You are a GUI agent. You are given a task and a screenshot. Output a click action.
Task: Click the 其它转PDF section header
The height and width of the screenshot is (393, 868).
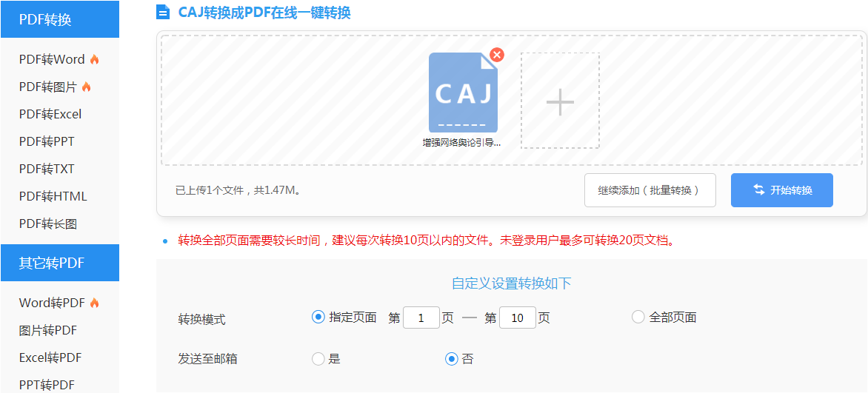[x=60, y=263]
